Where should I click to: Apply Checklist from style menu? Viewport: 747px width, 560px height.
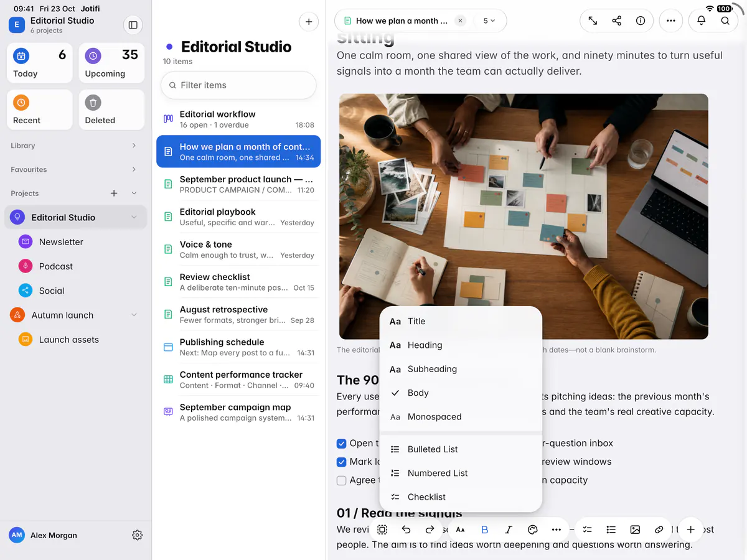[x=461, y=497]
